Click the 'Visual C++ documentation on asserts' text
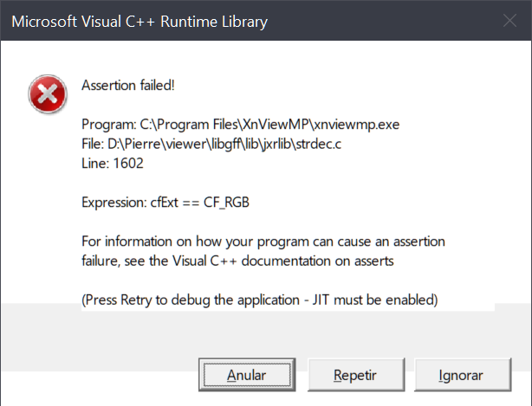This screenshot has height=406, width=532. coord(283,261)
